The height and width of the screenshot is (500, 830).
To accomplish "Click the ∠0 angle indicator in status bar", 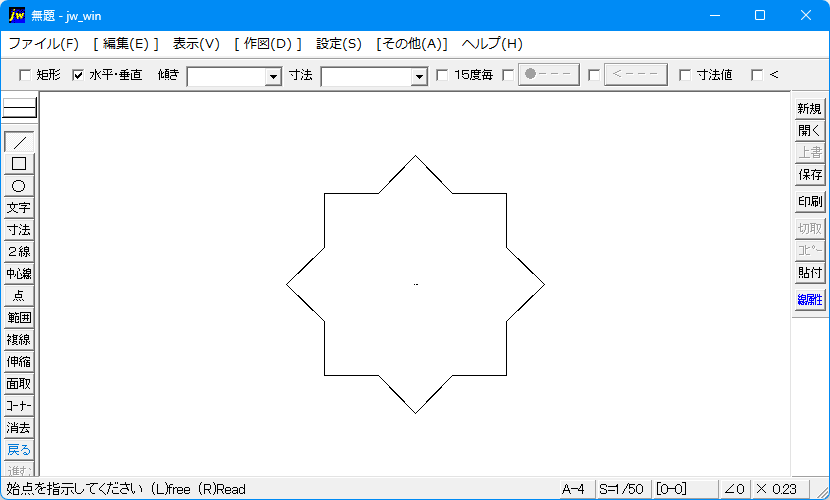I will [735, 489].
